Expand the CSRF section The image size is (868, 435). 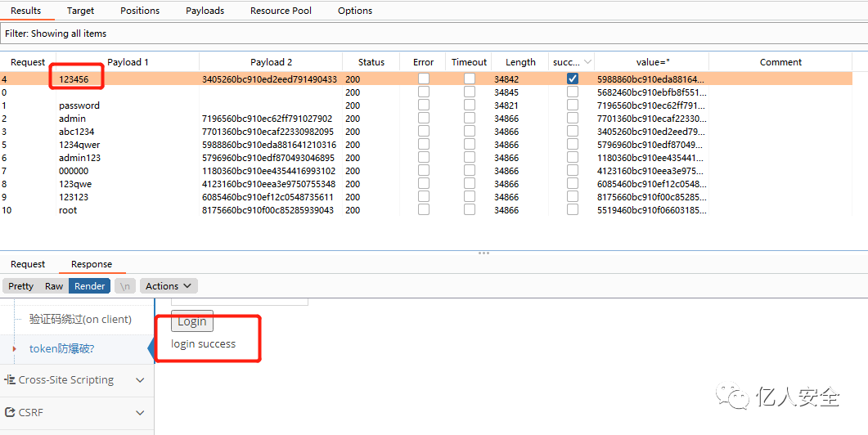pos(78,412)
